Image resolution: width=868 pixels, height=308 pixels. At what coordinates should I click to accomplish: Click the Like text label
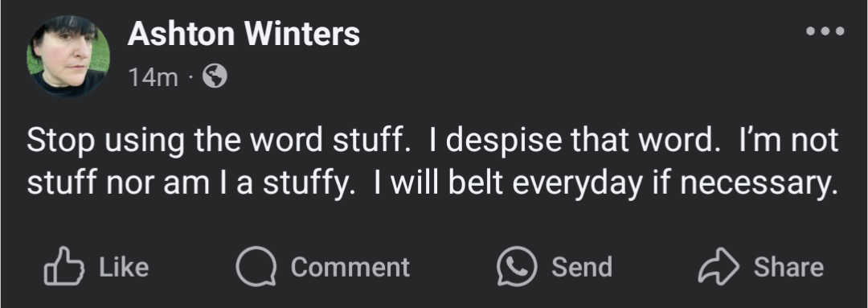[x=124, y=267]
